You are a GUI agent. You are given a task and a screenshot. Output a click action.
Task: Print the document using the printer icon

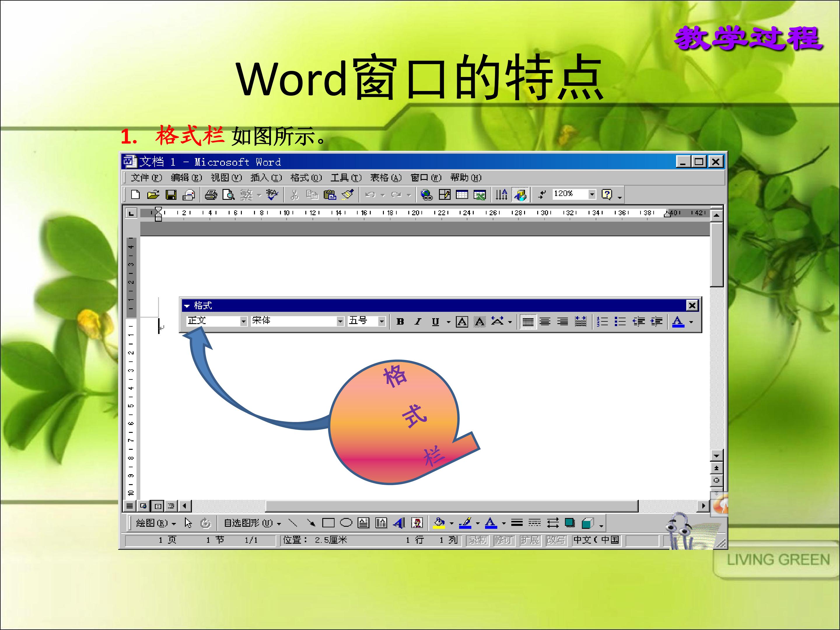[x=211, y=195]
